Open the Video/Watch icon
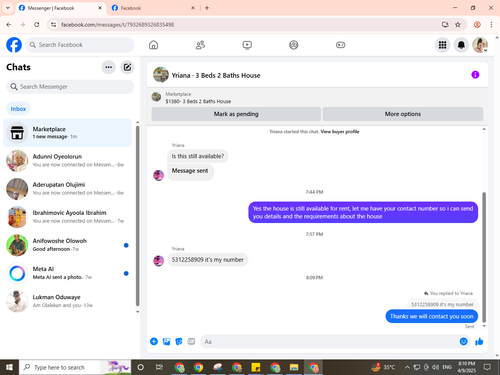 click(247, 45)
